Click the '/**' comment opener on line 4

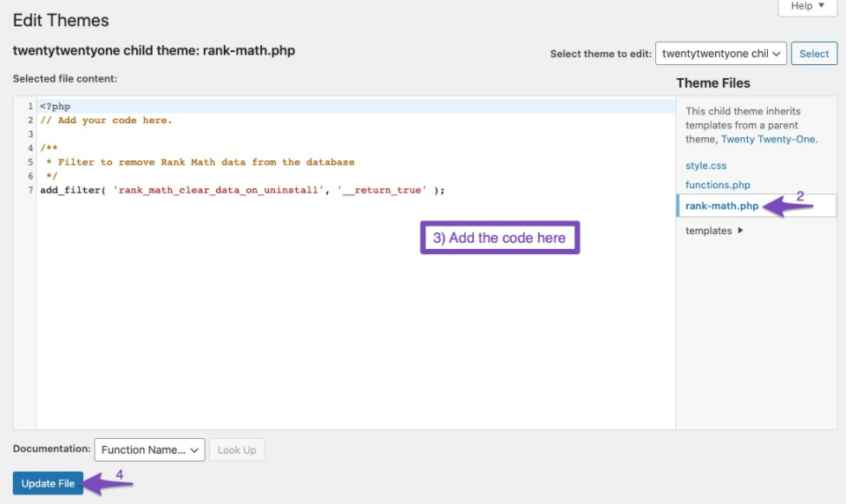coord(49,147)
